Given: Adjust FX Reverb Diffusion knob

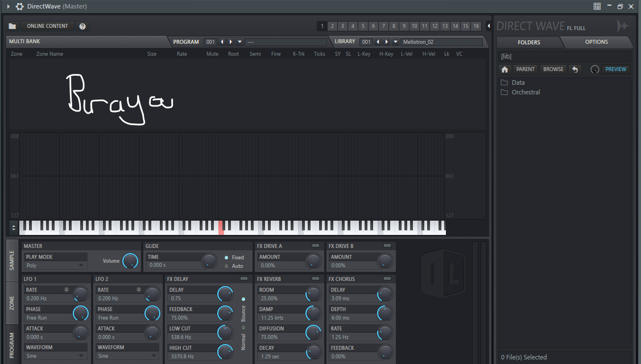Looking at the screenshot, I should point(313,333).
